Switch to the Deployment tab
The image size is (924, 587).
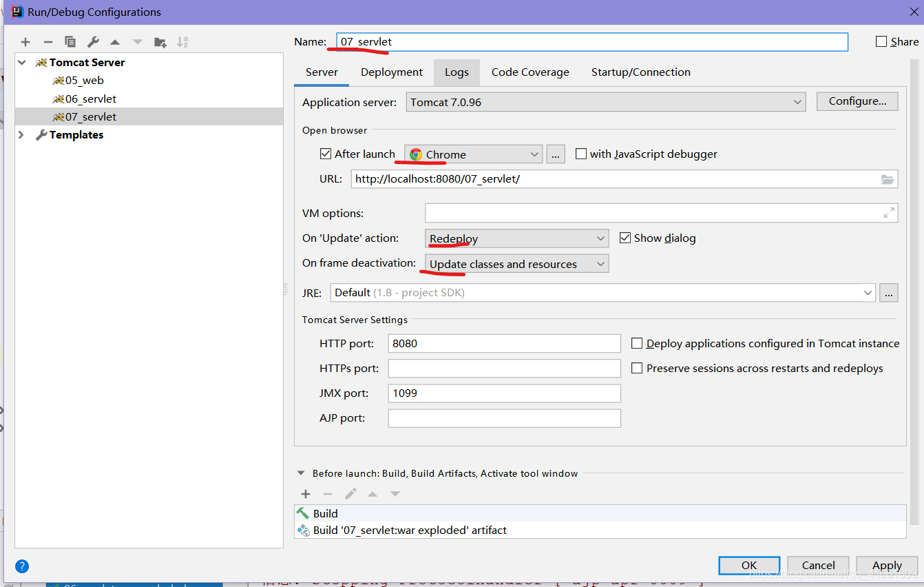click(x=391, y=72)
